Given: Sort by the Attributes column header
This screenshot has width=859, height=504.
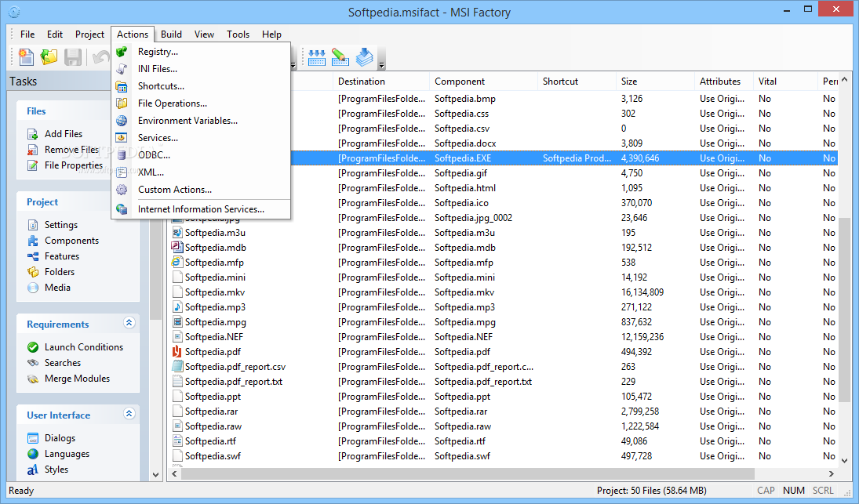Looking at the screenshot, I should coord(724,82).
